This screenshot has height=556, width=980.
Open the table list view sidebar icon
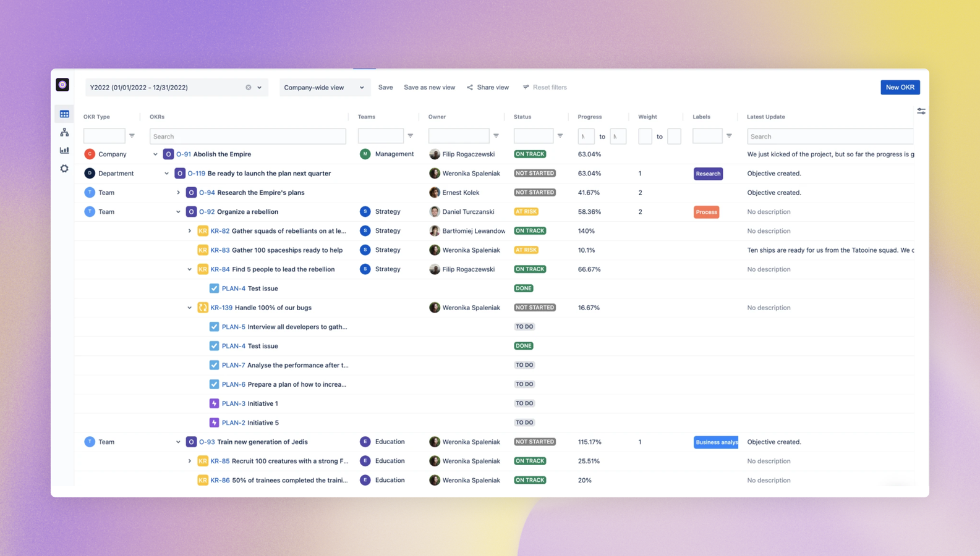[x=64, y=114]
